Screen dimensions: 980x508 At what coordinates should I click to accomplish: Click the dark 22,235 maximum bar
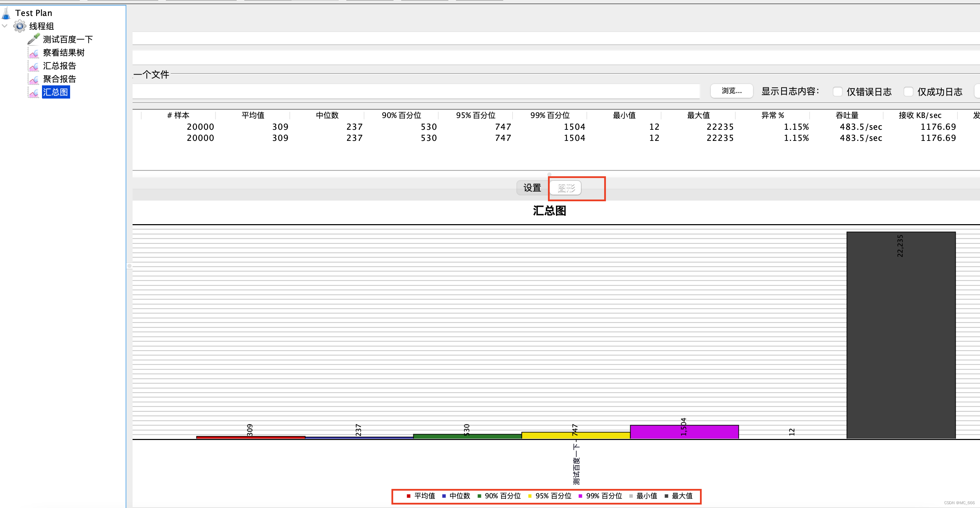(901, 335)
